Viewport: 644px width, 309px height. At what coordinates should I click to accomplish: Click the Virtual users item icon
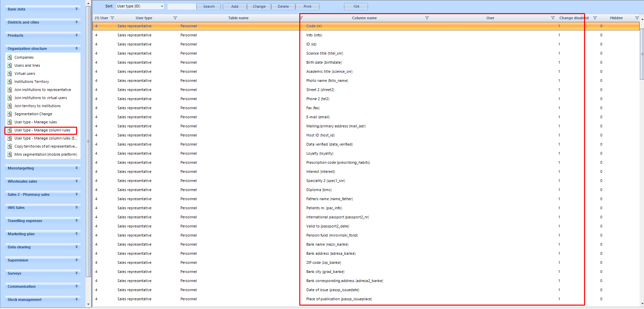pos(10,73)
